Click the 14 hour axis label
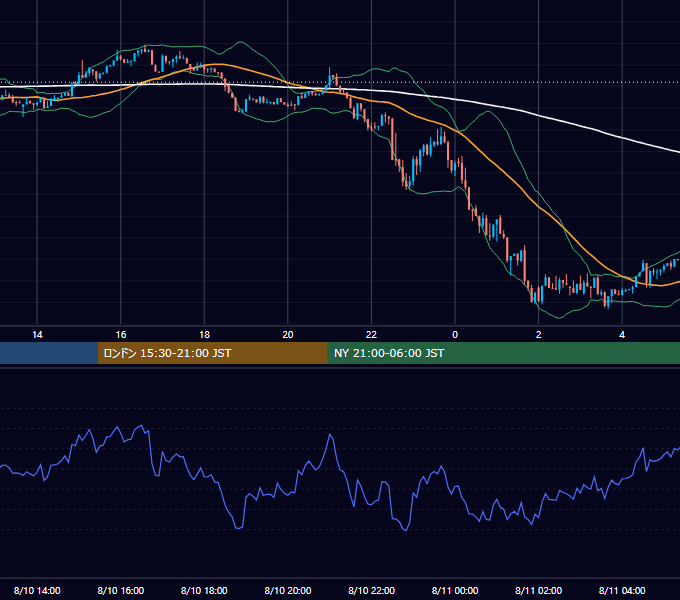Viewport: 680px width, 600px height. tap(37, 335)
